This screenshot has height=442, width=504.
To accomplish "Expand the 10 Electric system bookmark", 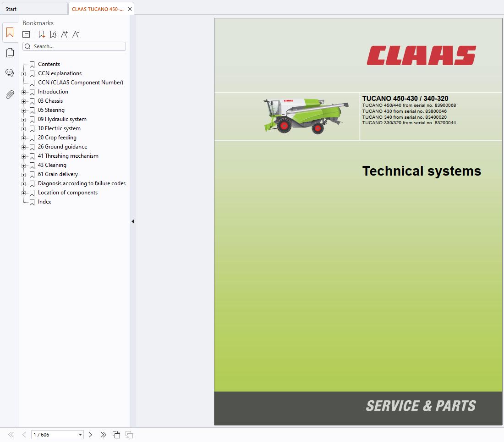I will [x=23, y=129].
